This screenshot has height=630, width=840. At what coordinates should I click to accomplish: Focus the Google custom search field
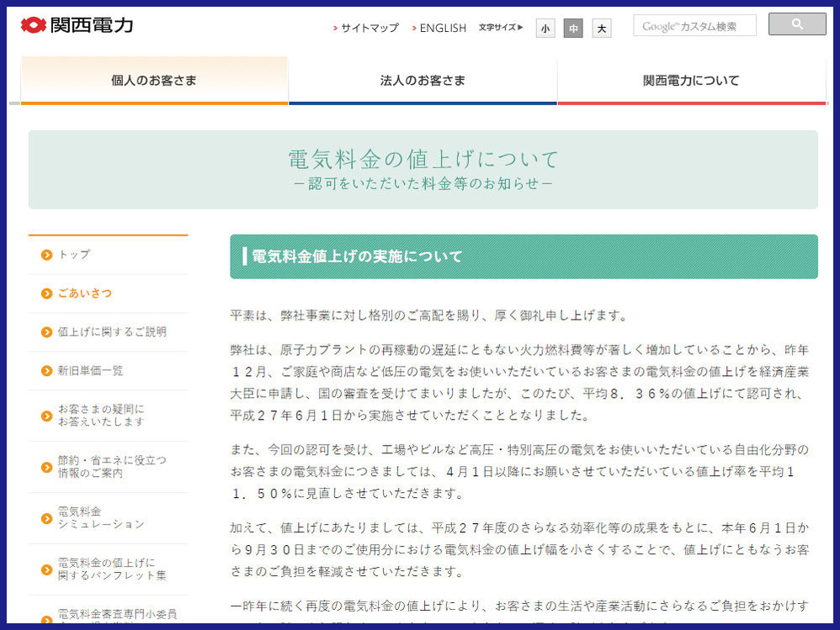[694, 26]
